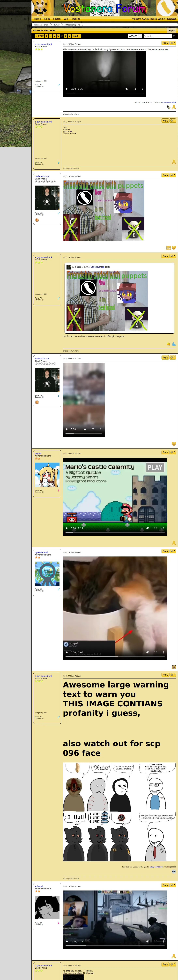Play the Mario's Castle Calamity video
This screenshot has height=980, width=178.
67,528
